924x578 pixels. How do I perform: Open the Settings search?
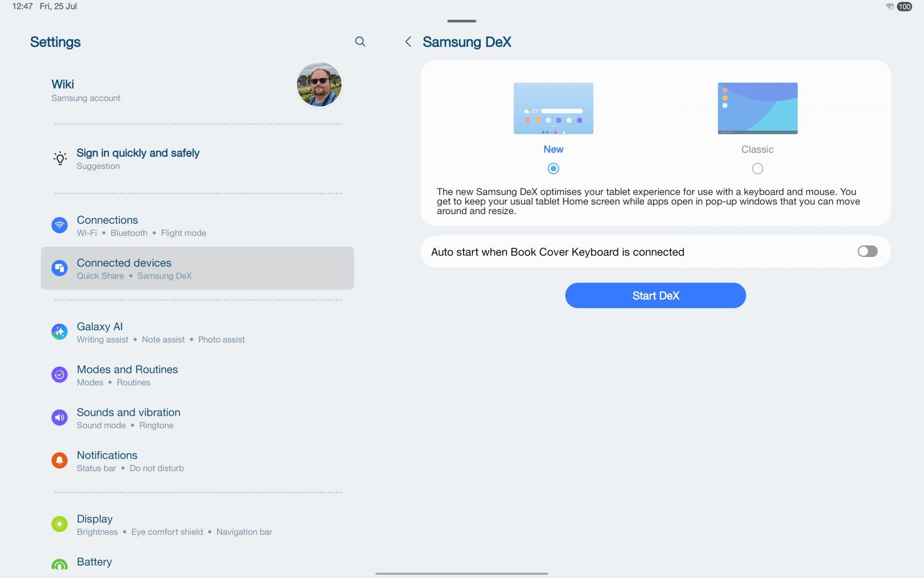pos(360,42)
